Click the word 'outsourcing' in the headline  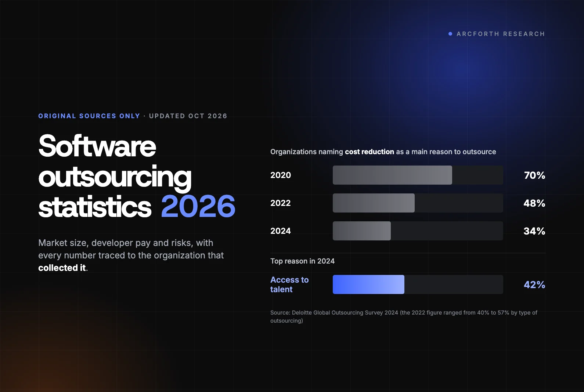(115, 177)
